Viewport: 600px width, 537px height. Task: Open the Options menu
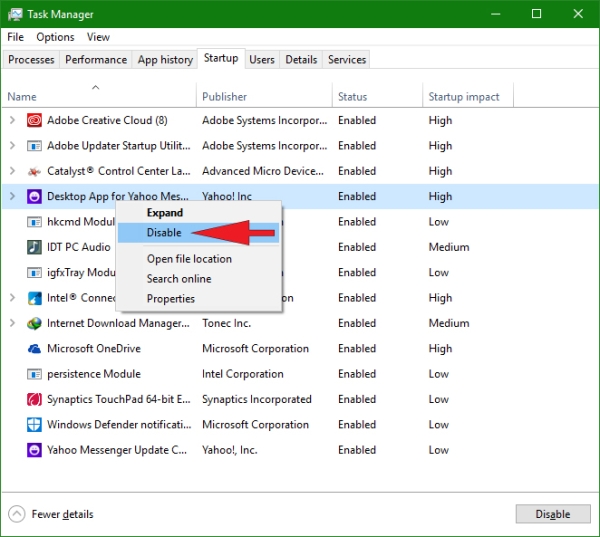pos(55,37)
